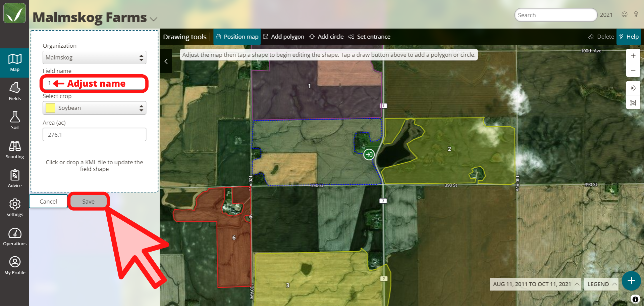
Task: Open Operations from the sidebar
Action: (x=14, y=237)
